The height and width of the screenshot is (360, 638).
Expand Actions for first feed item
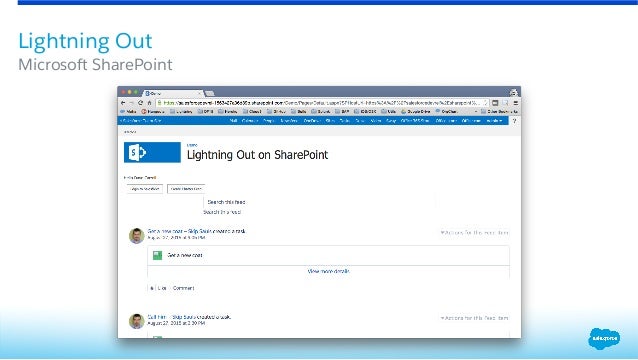point(474,233)
